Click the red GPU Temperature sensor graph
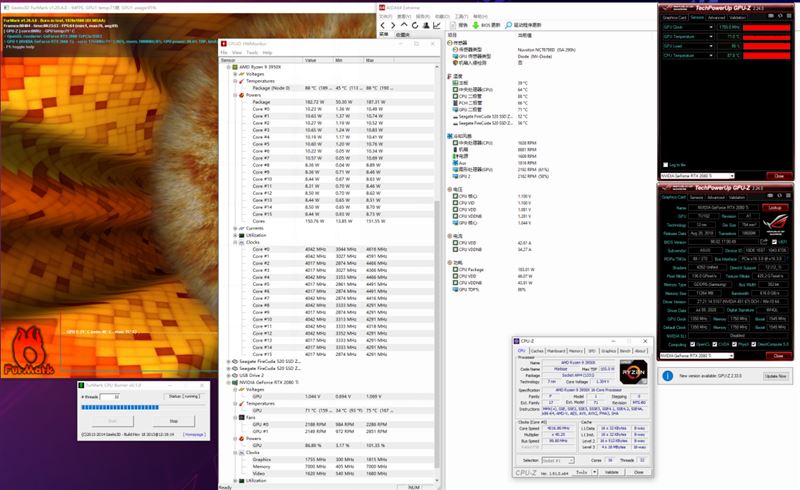 click(766, 37)
